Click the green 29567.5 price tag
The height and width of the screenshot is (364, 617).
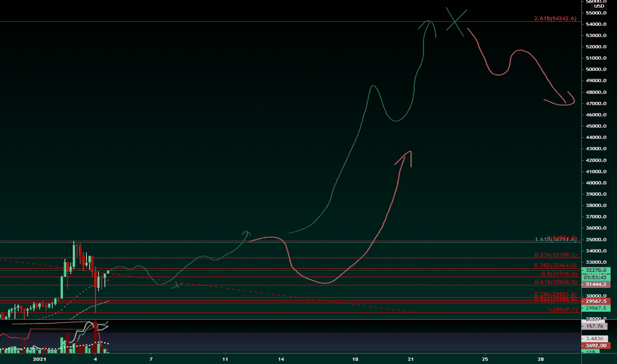(596, 308)
